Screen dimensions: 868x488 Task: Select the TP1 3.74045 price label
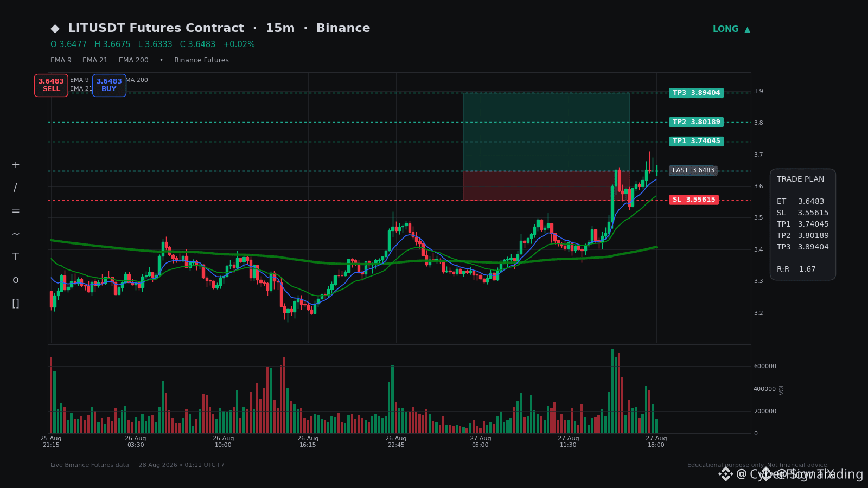(696, 141)
